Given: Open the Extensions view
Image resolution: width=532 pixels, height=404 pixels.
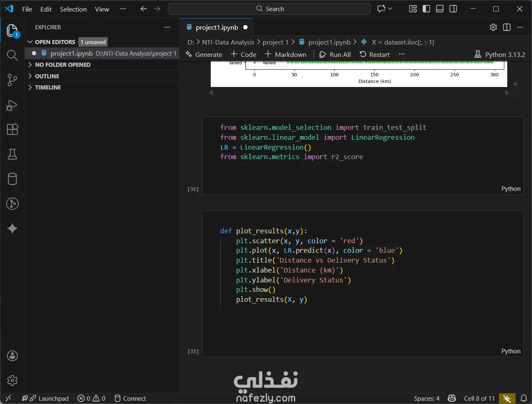Looking at the screenshot, I should (12, 129).
